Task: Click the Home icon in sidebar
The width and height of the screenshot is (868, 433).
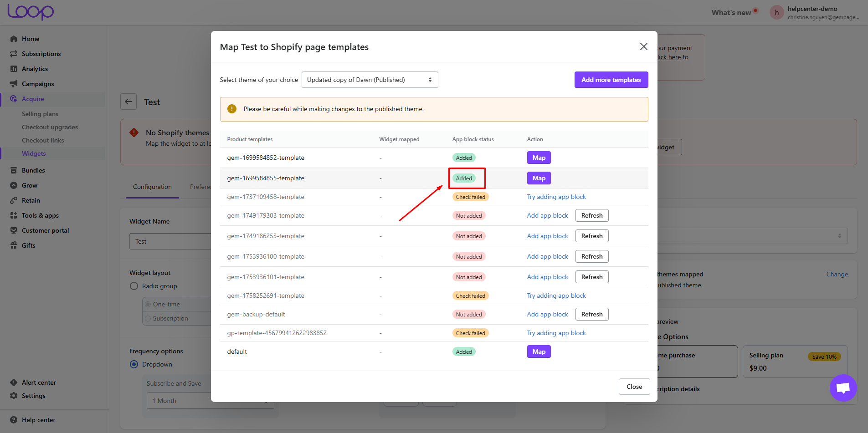Action: (14, 39)
